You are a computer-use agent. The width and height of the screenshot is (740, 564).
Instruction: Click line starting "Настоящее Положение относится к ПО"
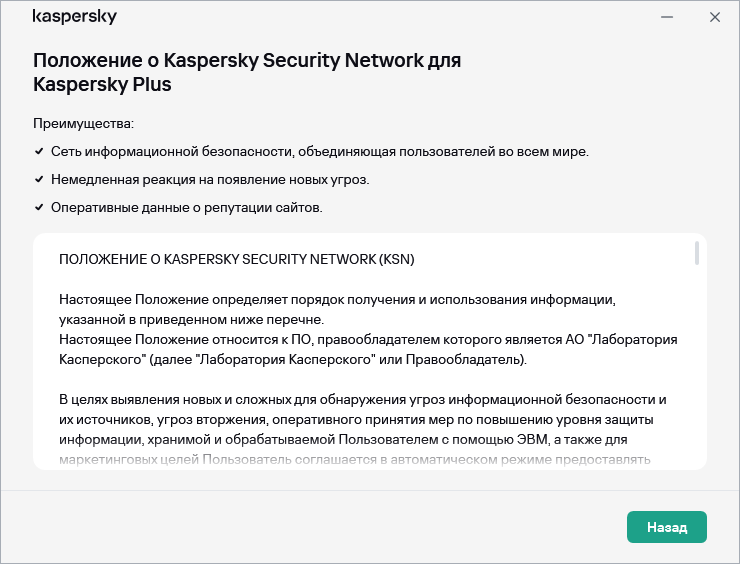click(367, 340)
